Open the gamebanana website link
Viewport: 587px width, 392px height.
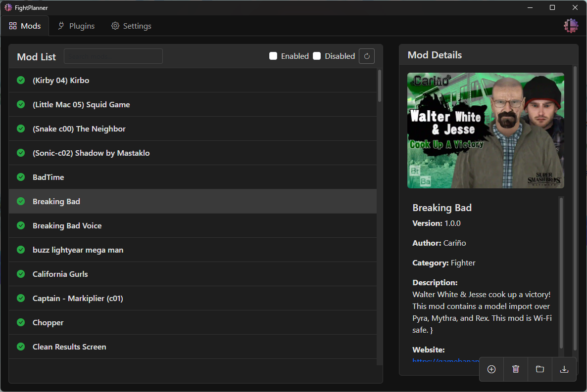445,361
